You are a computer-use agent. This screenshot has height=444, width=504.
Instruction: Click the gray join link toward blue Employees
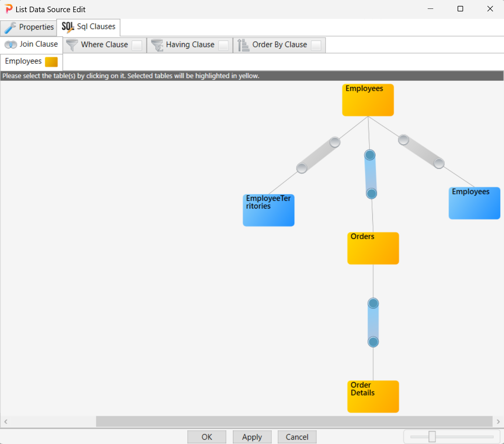point(421,151)
